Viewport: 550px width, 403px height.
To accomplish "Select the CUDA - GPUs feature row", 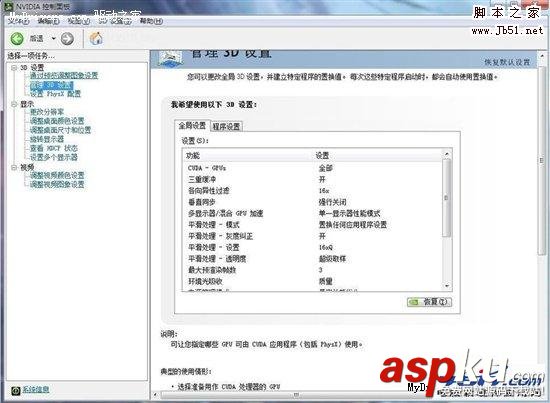I will click(x=313, y=168).
